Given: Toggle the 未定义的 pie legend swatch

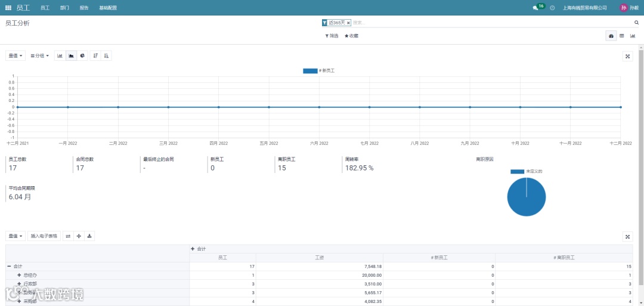Looking at the screenshot, I should pyautogui.click(x=518, y=171).
